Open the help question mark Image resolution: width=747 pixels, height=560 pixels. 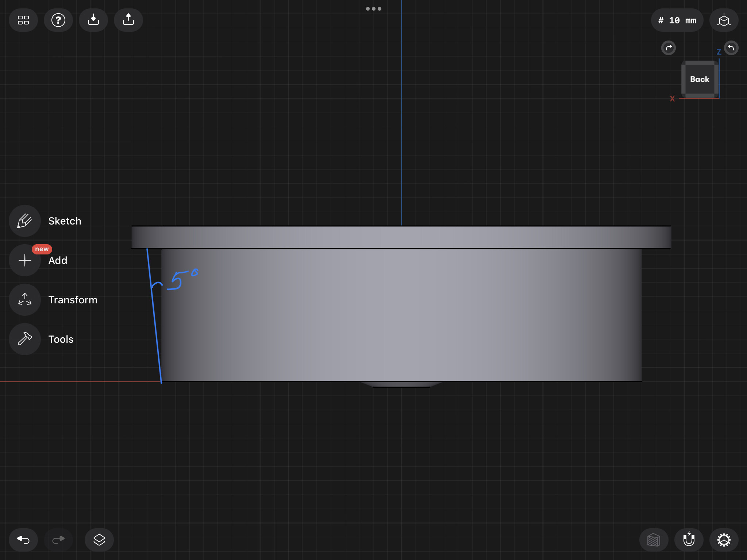(58, 20)
